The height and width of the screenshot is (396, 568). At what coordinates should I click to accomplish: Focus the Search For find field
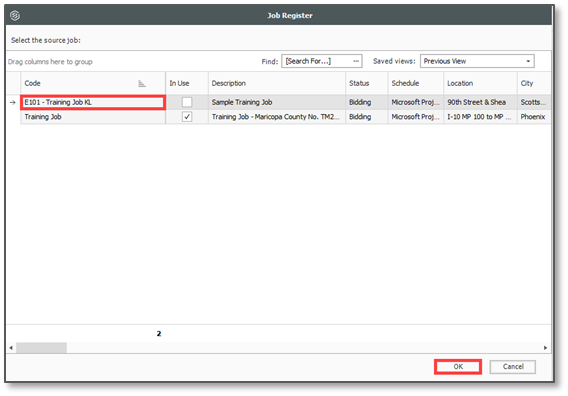[x=318, y=61]
